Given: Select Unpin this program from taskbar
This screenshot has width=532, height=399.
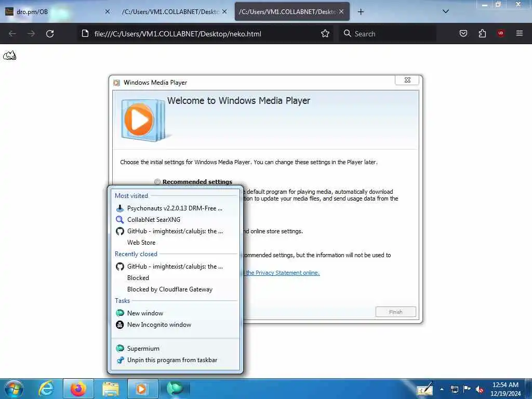Looking at the screenshot, I should click(x=176, y=360).
